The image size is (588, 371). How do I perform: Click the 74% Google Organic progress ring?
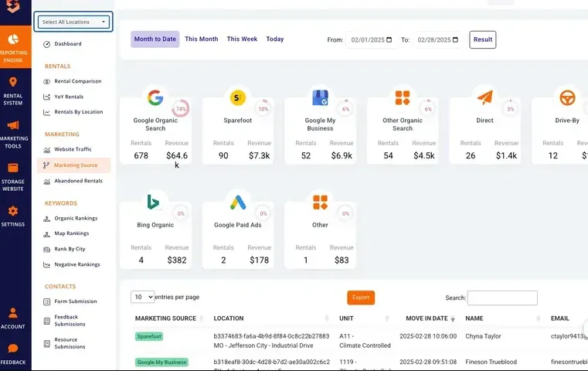(181, 109)
